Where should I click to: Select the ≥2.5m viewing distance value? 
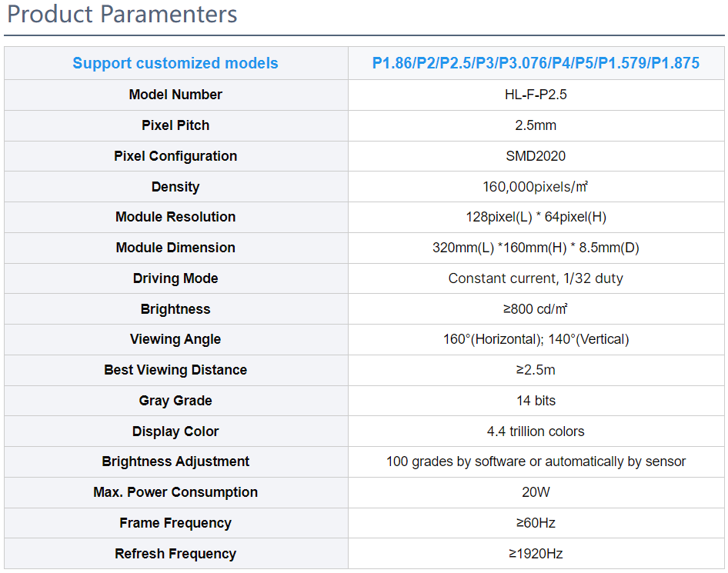pos(536,370)
